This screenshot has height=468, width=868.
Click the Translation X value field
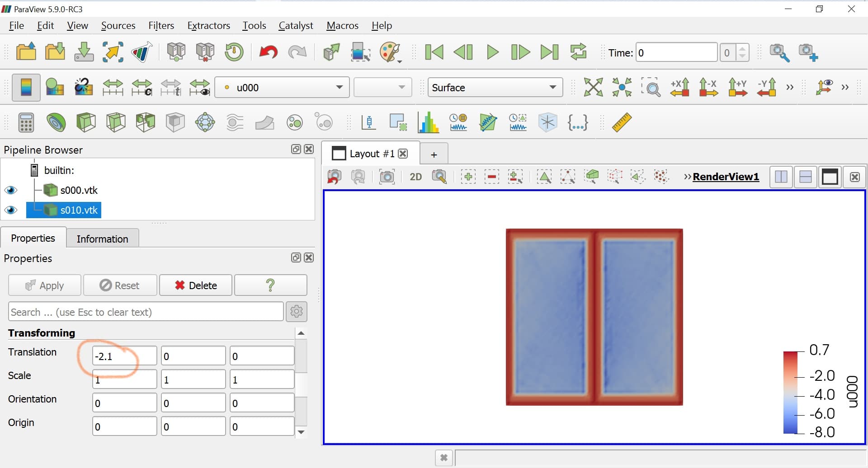click(x=125, y=356)
